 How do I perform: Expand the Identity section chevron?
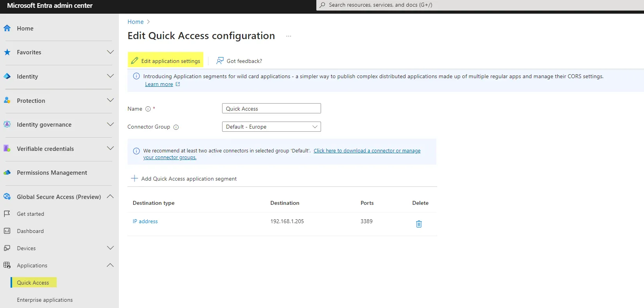110,76
